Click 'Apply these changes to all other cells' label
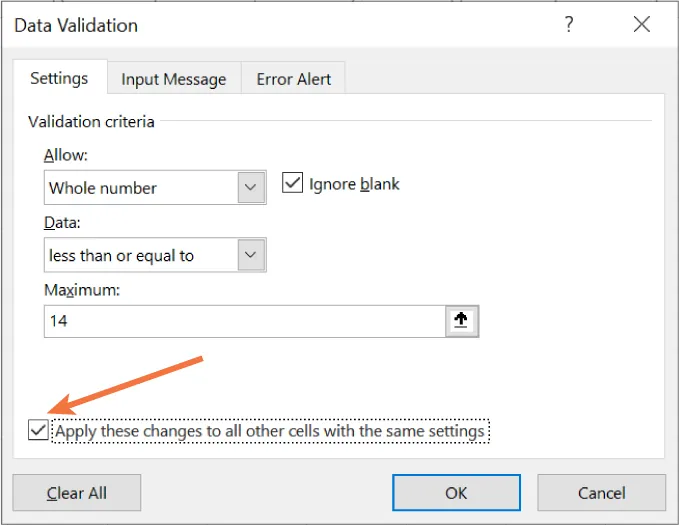 (270, 431)
